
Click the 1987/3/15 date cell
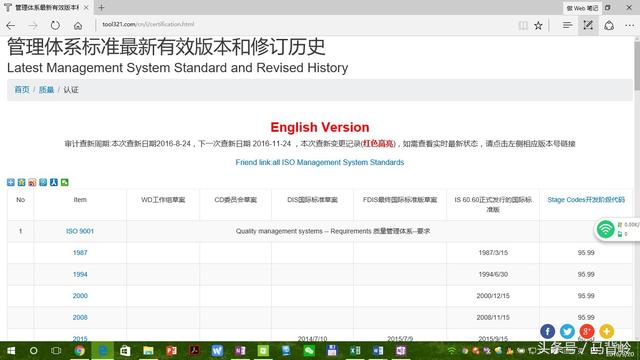(493, 253)
